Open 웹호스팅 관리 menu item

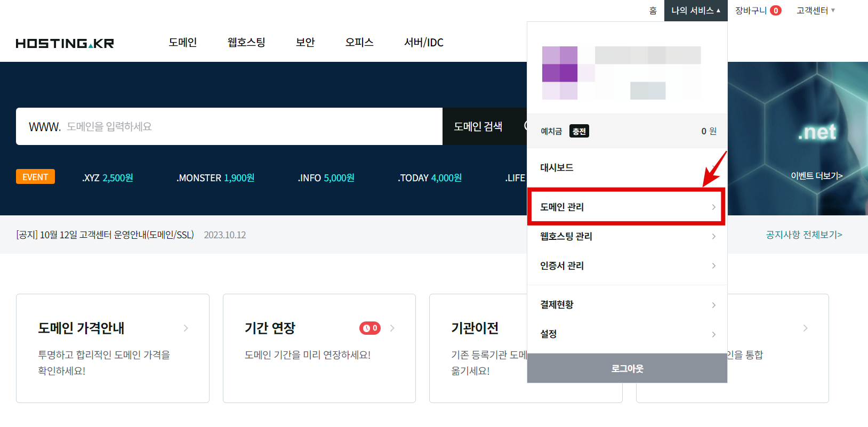click(627, 236)
